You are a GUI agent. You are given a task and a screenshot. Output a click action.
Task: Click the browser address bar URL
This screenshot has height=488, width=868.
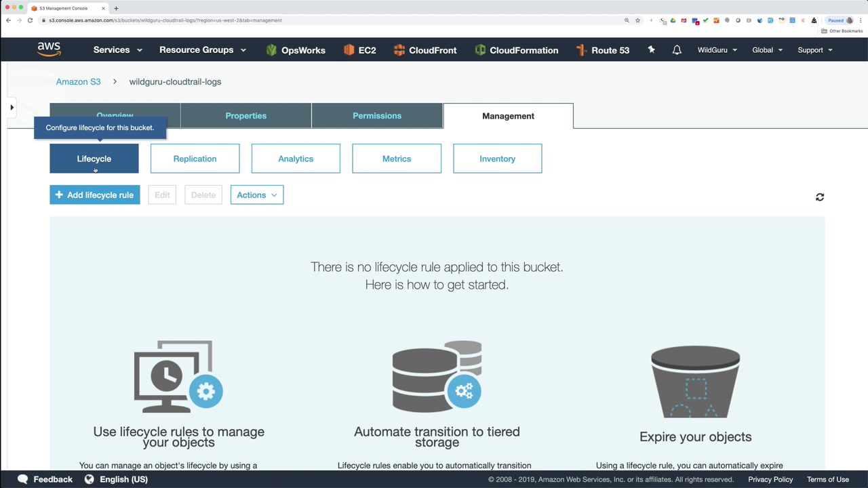tap(165, 20)
